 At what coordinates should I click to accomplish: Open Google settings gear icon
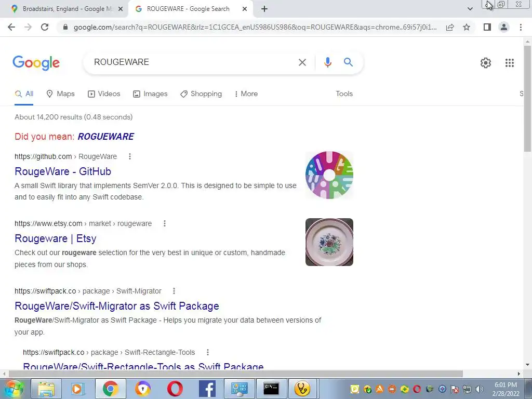[486, 63]
